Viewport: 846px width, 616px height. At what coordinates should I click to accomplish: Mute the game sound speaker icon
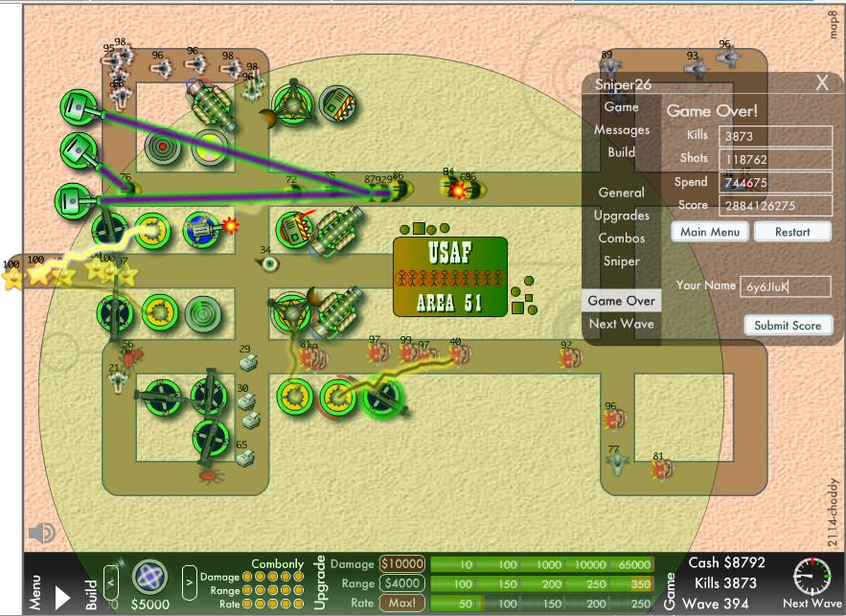coord(41,533)
